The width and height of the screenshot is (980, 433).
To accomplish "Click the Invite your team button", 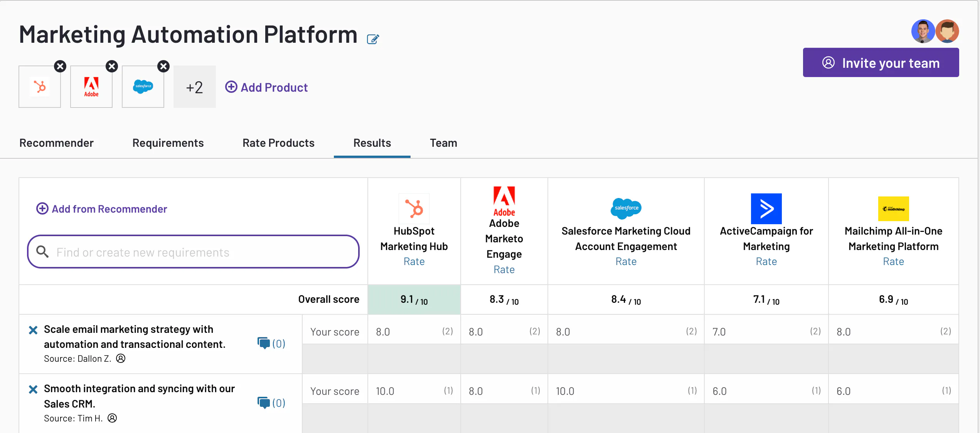I will pyautogui.click(x=881, y=62).
